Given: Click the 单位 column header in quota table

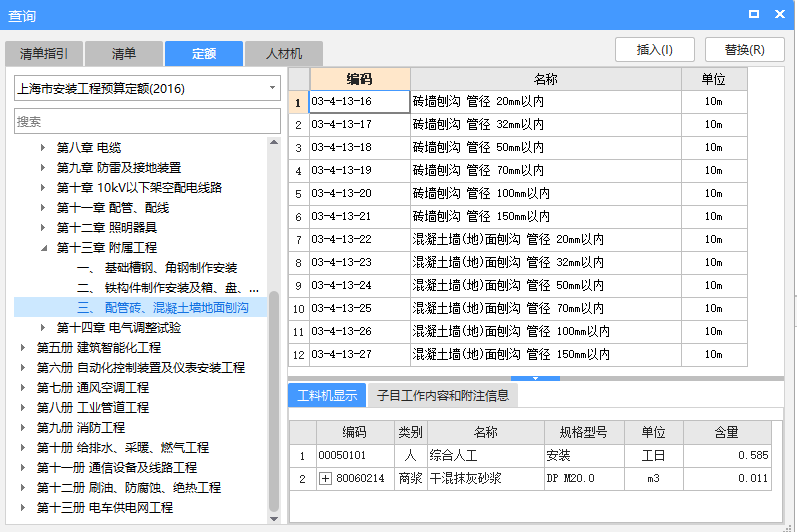Looking at the screenshot, I should (x=714, y=79).
